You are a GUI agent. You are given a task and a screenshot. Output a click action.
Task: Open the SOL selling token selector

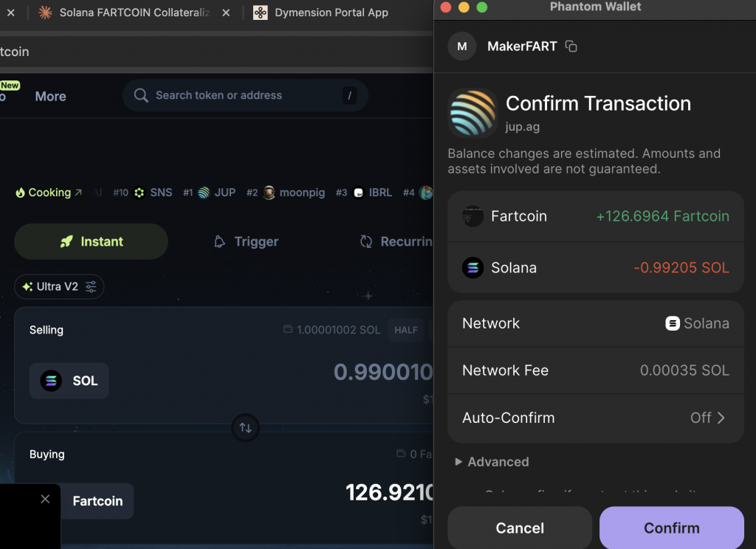click(x=69, y=381)
